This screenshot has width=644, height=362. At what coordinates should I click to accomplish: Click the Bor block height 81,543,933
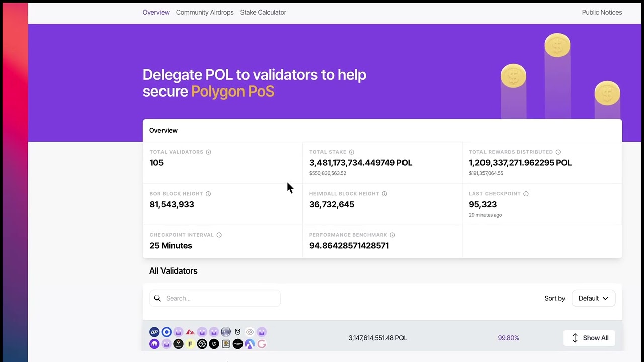coord(172,204)
